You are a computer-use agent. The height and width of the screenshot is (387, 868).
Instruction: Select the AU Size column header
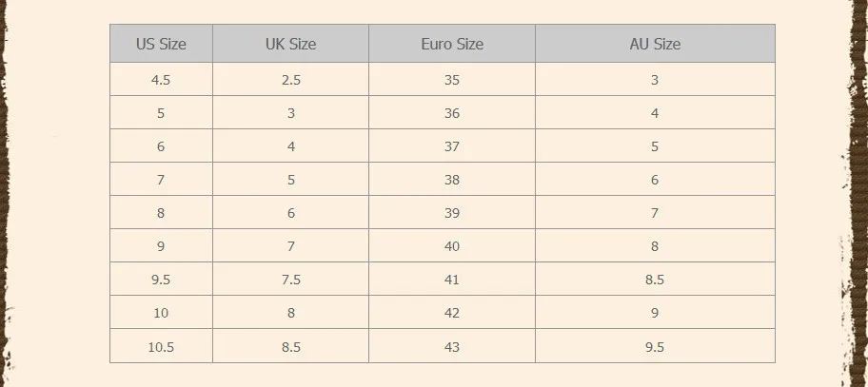pyautogui.click(x=655, y=44)
